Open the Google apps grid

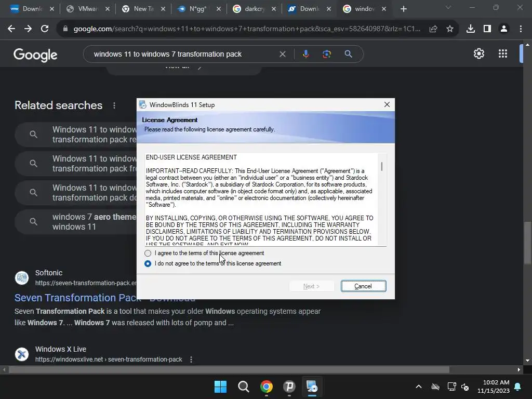pyautogui.click(x=503, y=54)
